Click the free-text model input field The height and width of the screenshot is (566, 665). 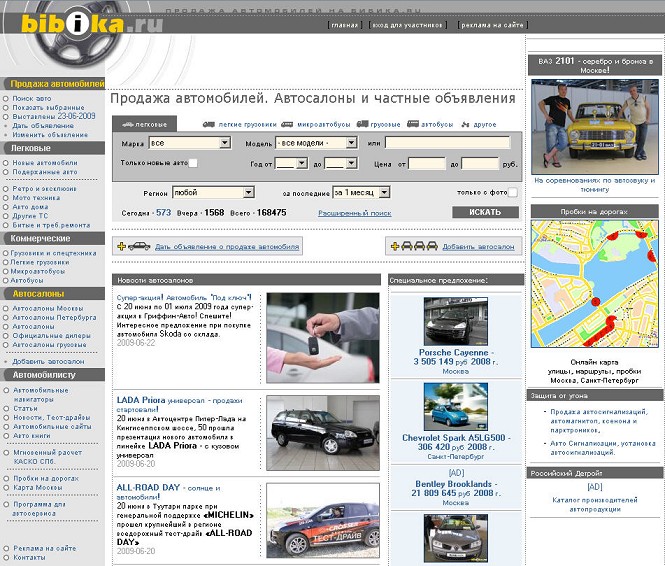[447, 143]
